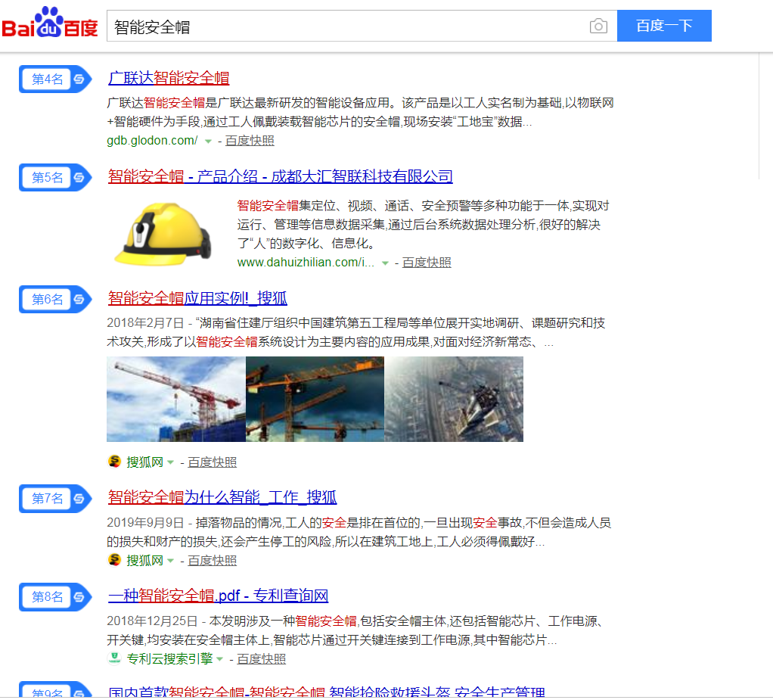Click 搜狐网 source under 为什么智能 result
Viewport: 773px width, 700px height.
(x=144, y=561)
